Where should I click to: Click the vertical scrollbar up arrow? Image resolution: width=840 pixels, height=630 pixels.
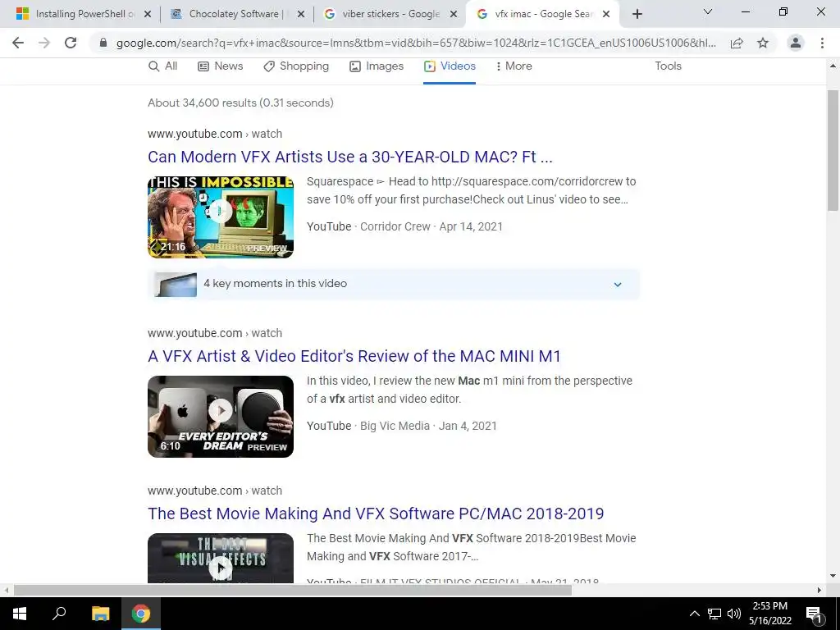point(833,66)
